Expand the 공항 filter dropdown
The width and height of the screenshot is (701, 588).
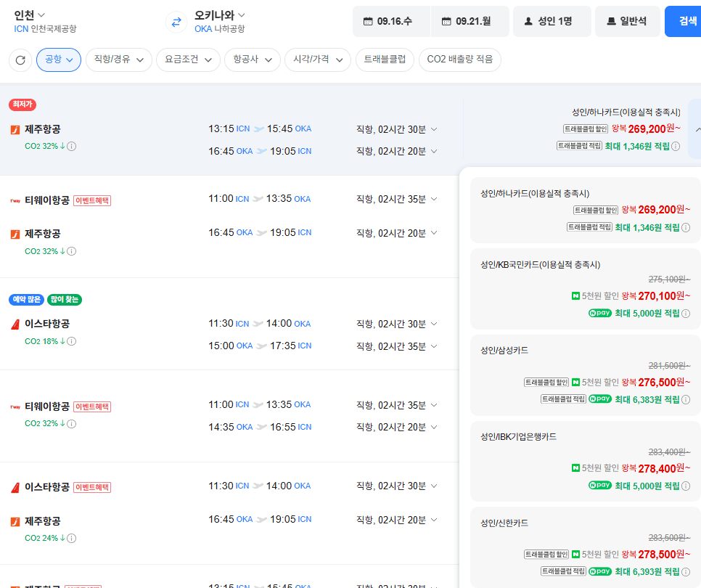(x=59, y=60)
